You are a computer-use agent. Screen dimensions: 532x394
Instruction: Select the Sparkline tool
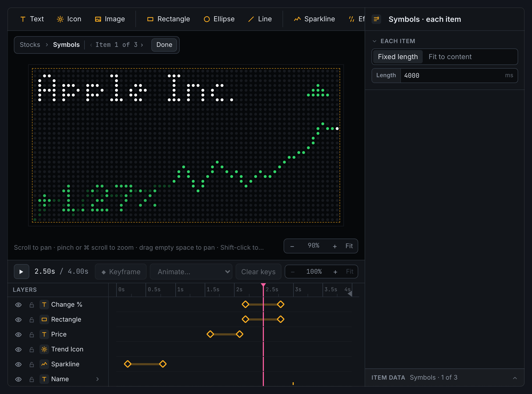[x=315, y=19]
